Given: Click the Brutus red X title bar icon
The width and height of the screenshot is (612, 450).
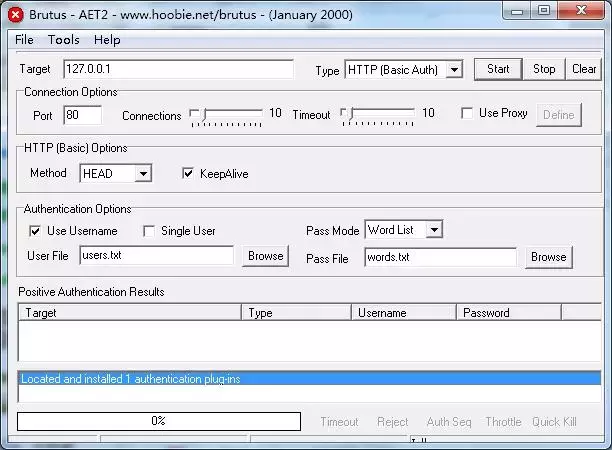Looking at the screenshot, I should tap(16, 15).
